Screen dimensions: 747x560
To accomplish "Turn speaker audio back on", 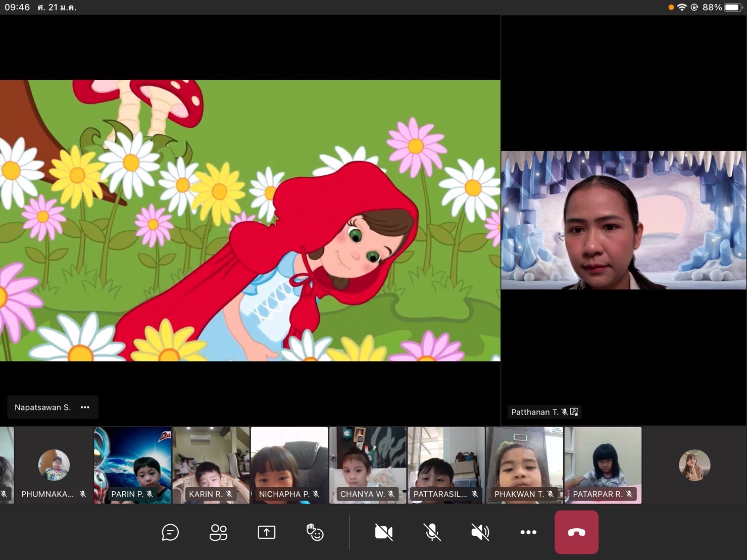I will coord(480,532).
